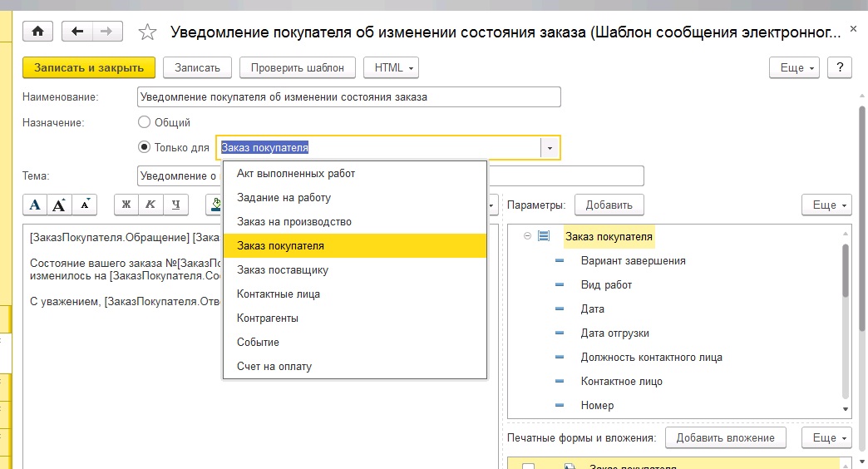Viewport: 868px width, 469px height.
Task: Open the Только для combo box arrow
Action: tap(550, 148)
